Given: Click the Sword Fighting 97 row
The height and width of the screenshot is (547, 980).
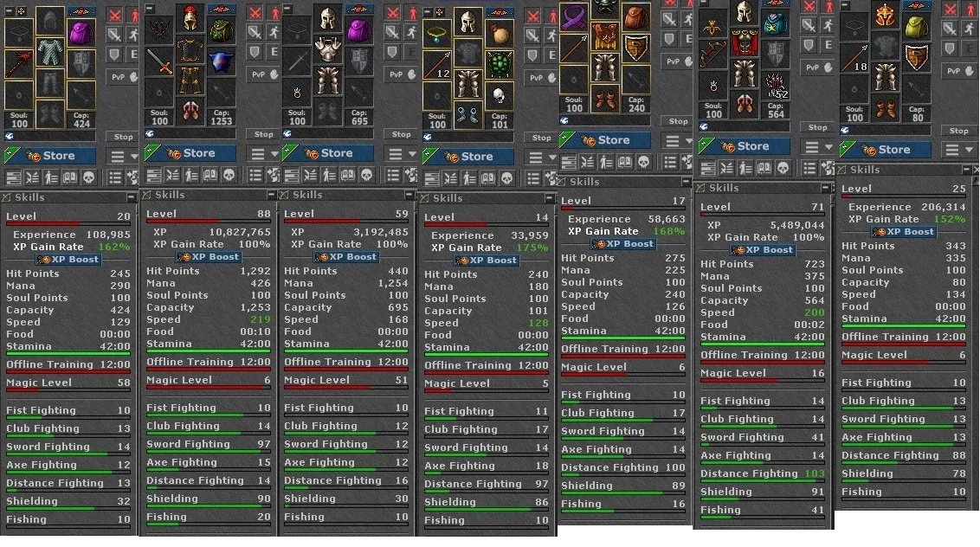Looking at the screenshot, I should 208,445.
